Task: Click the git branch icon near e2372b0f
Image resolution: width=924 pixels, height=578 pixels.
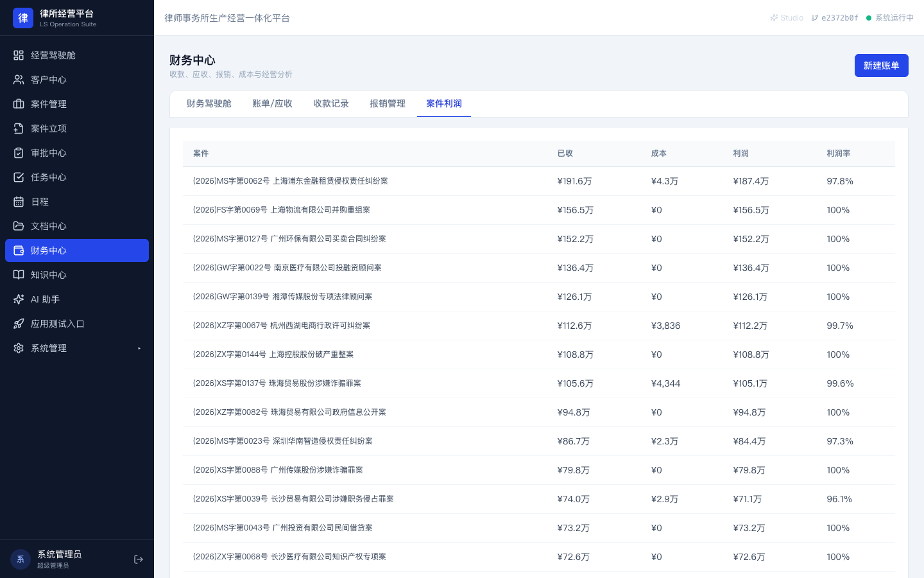Action: click(x=815, y=18)
